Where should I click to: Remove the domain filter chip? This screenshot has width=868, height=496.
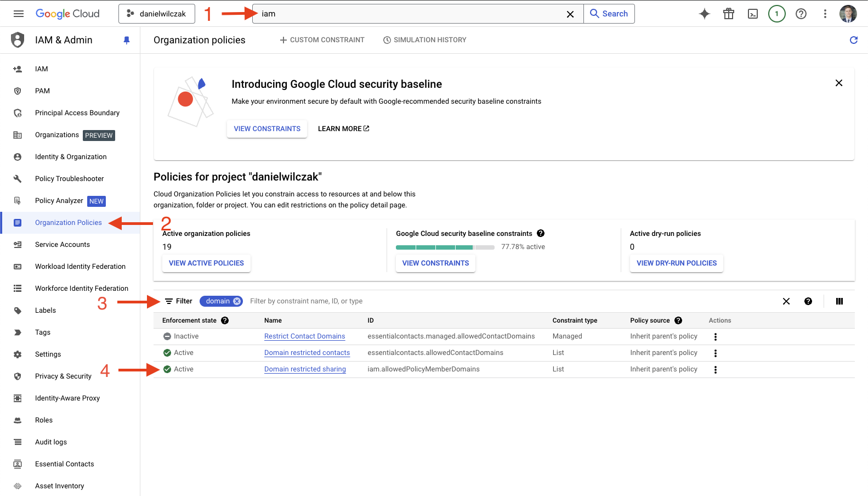pyautogui.click(x=237, y=301)
